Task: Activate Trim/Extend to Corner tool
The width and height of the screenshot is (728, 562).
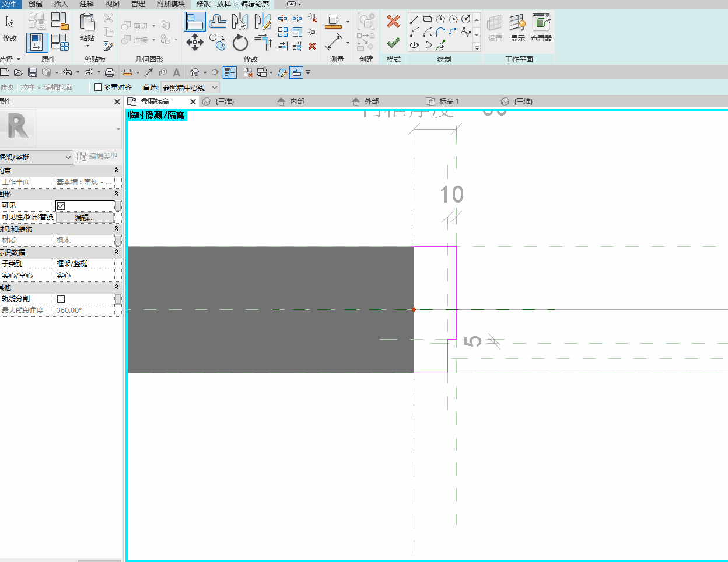Action: pos(263,43)
